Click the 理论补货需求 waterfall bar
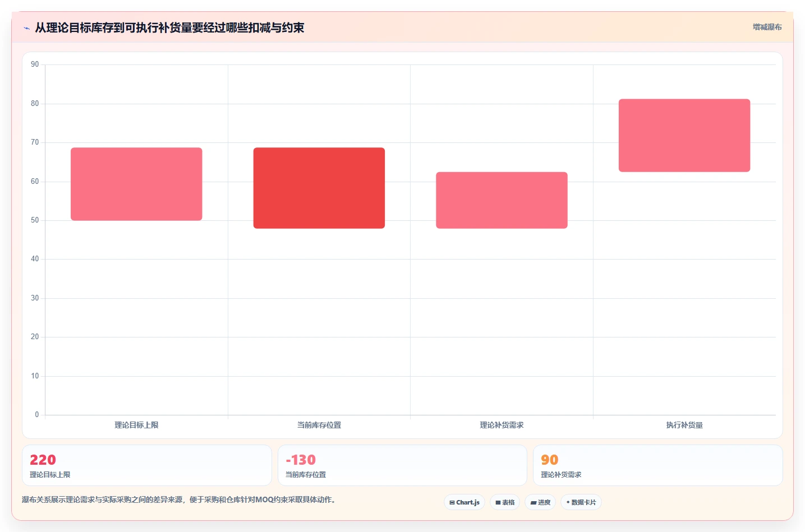The image size is (805, 532). (502, 200)
